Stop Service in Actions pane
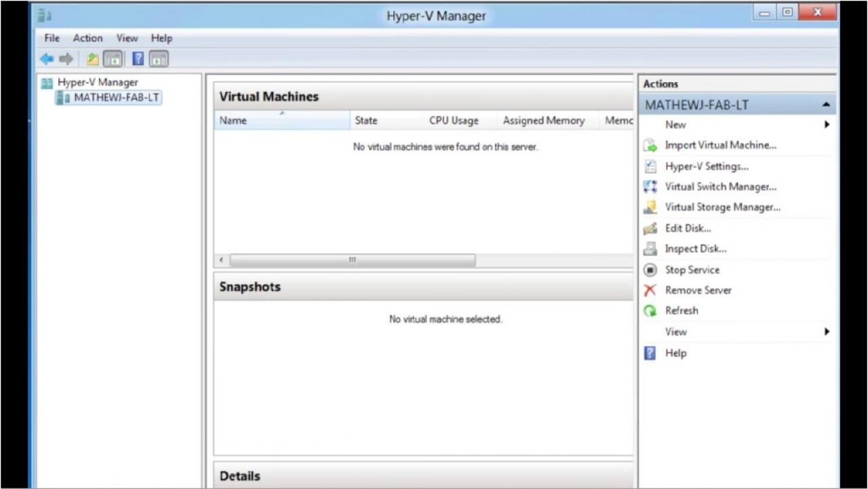Viewport: 868px width, 489px height. [692, 270]
